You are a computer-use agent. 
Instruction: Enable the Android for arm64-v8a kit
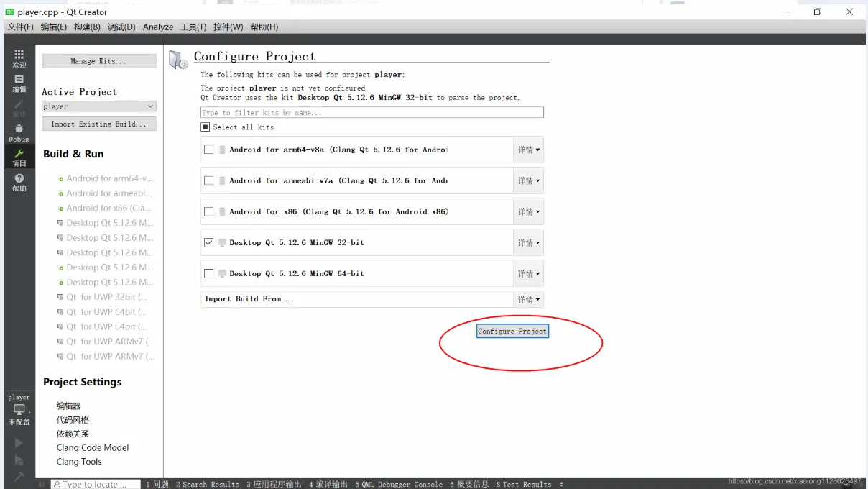pos(209,150)
